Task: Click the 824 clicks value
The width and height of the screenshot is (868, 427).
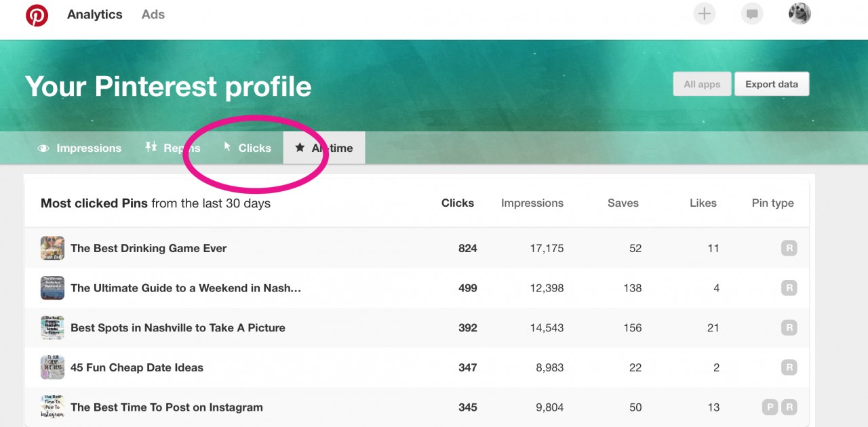Action: coord(468,248)
